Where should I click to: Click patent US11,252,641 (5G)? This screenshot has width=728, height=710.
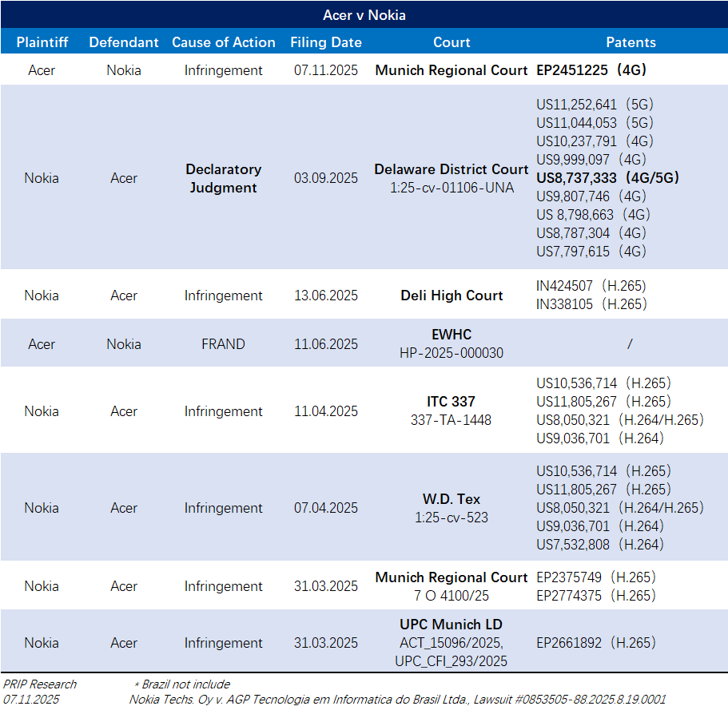(x=595, y=105)
